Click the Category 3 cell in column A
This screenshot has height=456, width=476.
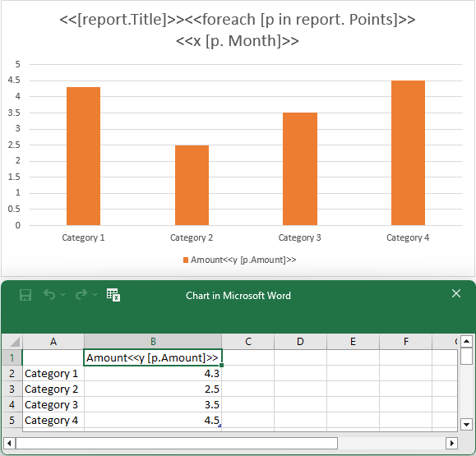pyautogui.click(x=53, y=405)
